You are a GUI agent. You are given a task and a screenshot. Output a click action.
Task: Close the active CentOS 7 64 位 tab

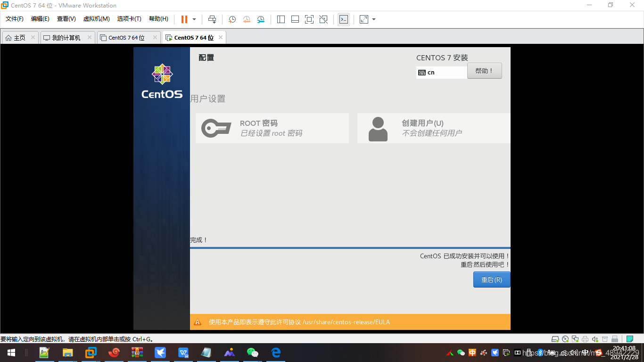click(221, 37)
